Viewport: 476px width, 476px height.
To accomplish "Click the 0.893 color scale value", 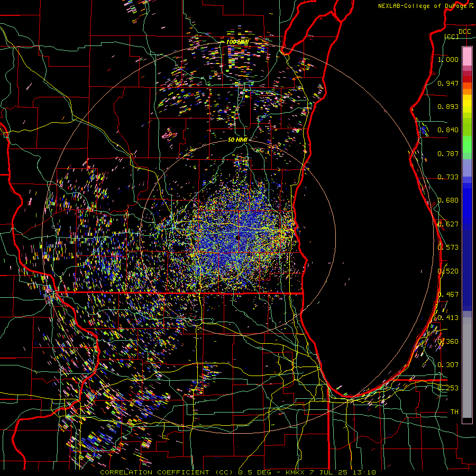I will pos(448,106).
